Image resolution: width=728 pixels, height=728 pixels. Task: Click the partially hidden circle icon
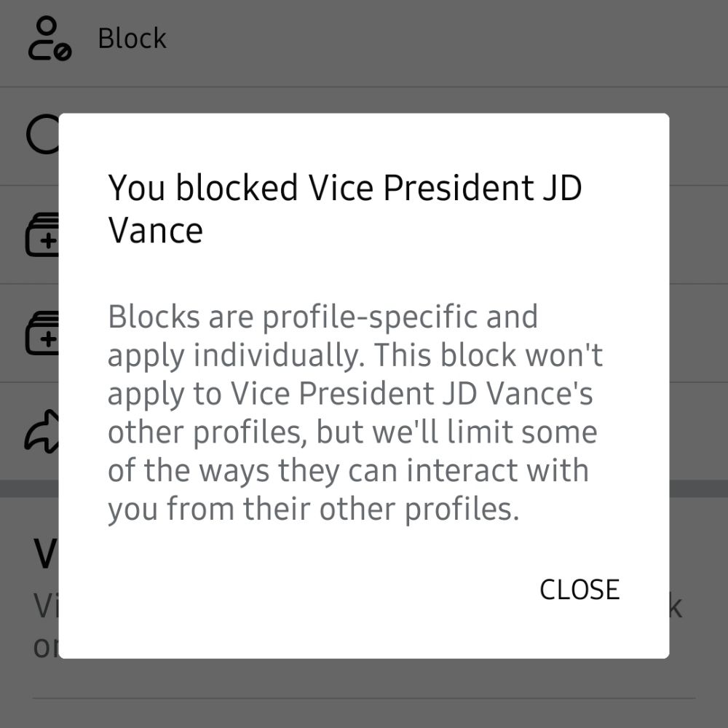tap(42, 134)
